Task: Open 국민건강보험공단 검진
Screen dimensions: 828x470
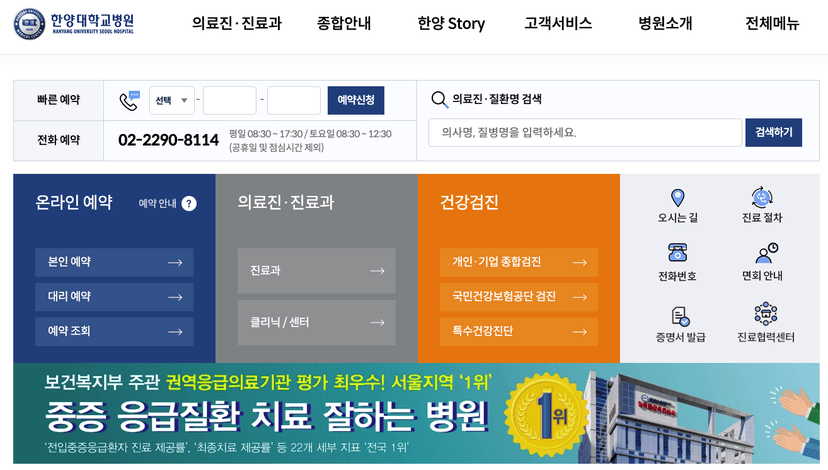Action: [x=519, y=297]
